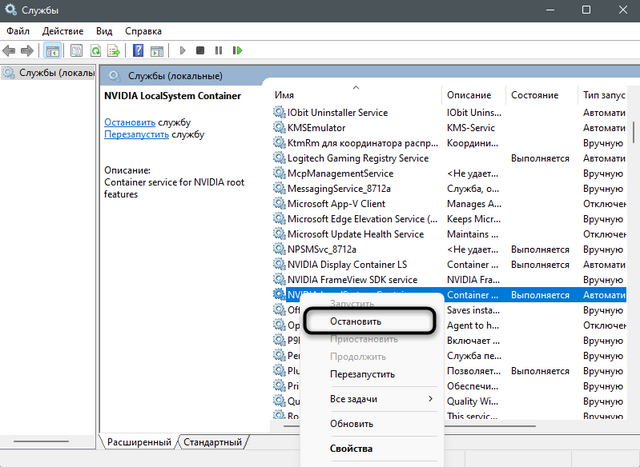
Task: Click the Services app icon in title bar
Action: point(11,9)
